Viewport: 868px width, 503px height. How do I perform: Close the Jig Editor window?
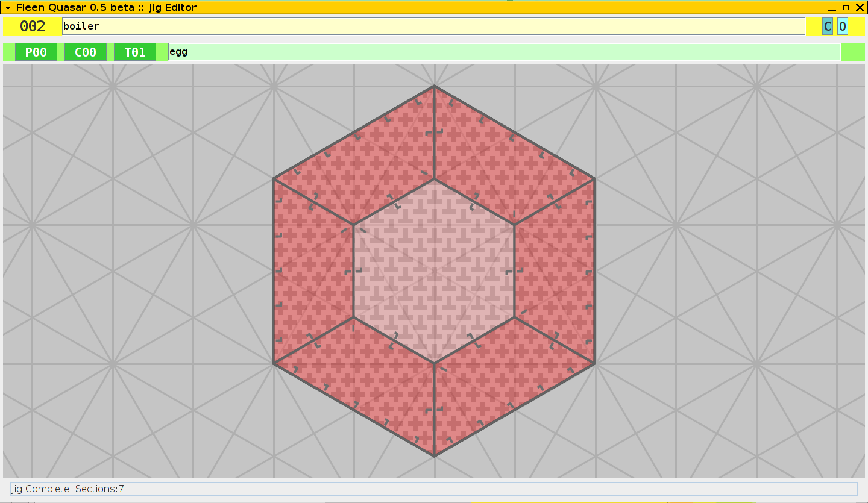click(860, 8)
